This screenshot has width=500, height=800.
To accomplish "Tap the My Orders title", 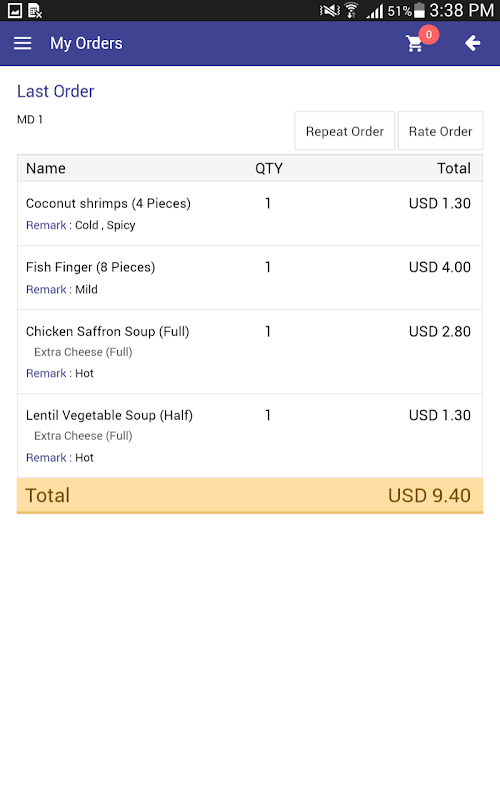I will click(86, 43).
